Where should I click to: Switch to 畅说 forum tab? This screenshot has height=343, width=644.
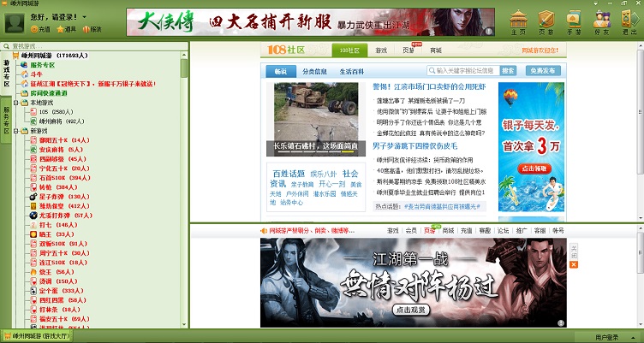point(281,71)
